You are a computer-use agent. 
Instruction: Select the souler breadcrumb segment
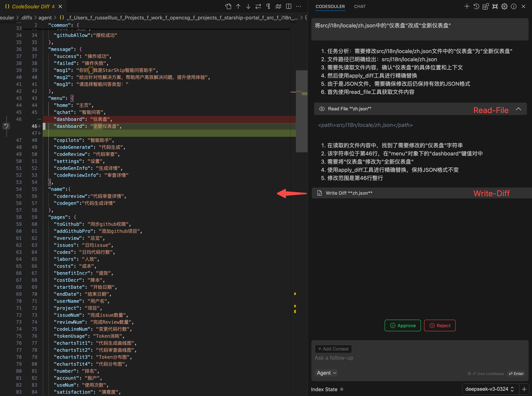(x=7, y=17)
